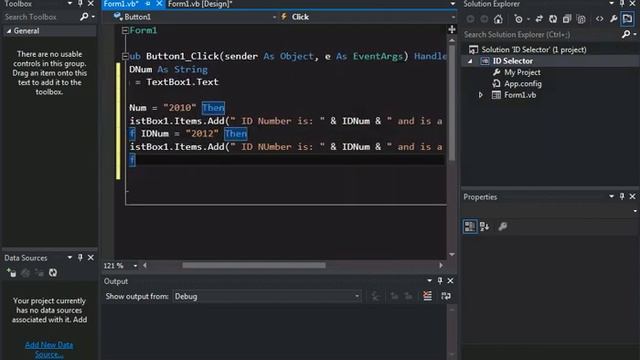Switch Properties panel to Alphabetical view
This screenshot has width=640, height=360.
[x=484, y=226]
